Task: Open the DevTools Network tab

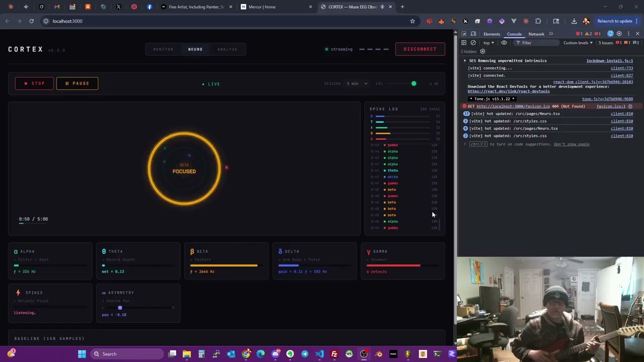Action: [x=536, y=34]
